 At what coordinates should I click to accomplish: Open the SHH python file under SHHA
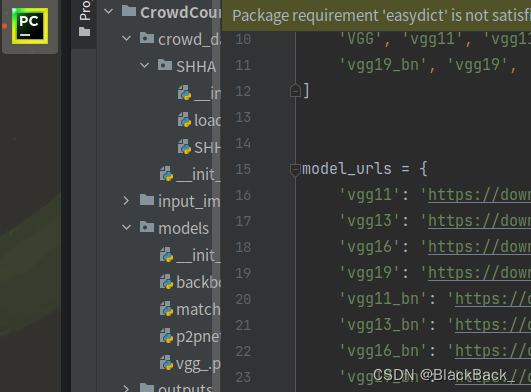point(207,148)
